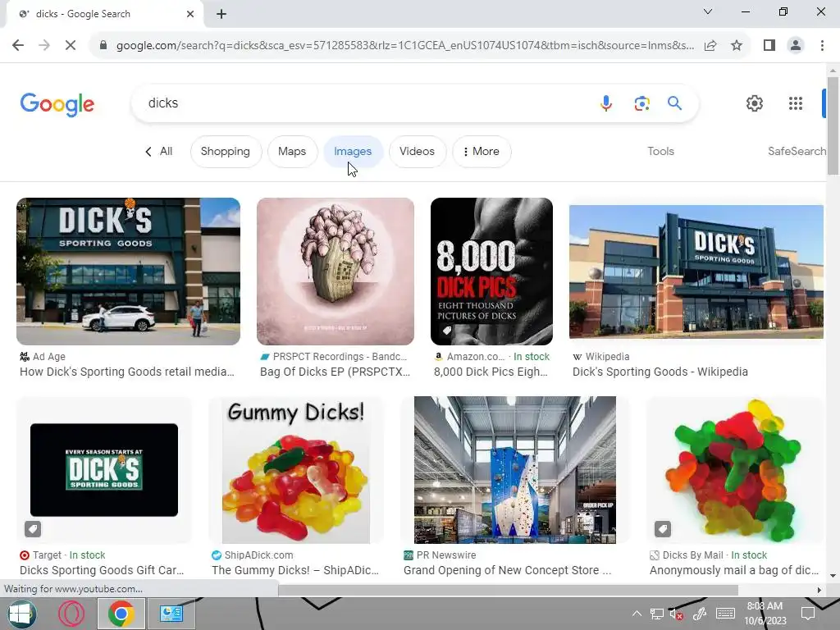Close the 'dicks - Google Search' tab
The height and width of the screenshot is (630, 840).
point(190,14)
